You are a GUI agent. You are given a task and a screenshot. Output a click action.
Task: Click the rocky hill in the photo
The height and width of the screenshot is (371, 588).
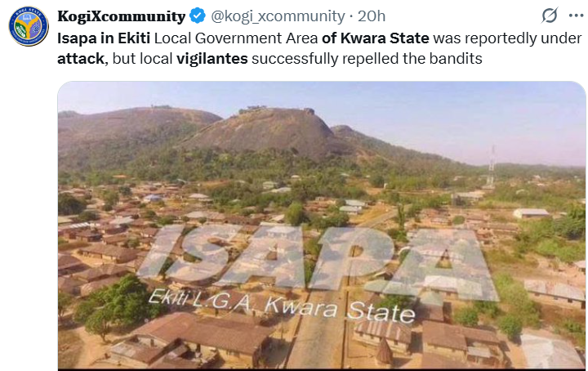(x=261, y=131)
